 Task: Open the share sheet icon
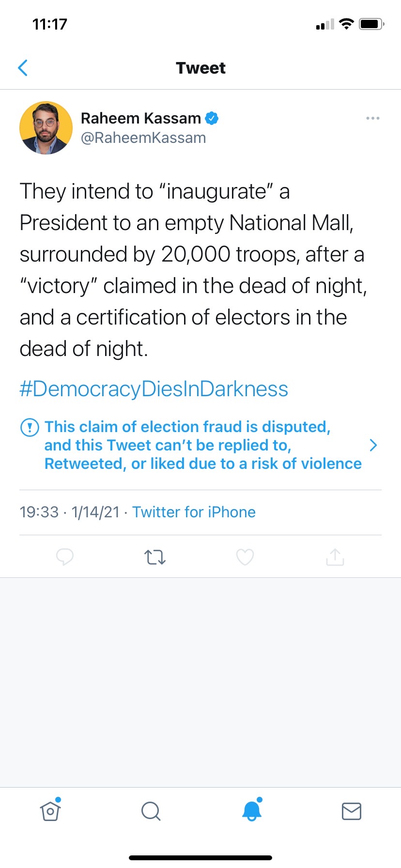pyautogui.click(x=335, y=557)
